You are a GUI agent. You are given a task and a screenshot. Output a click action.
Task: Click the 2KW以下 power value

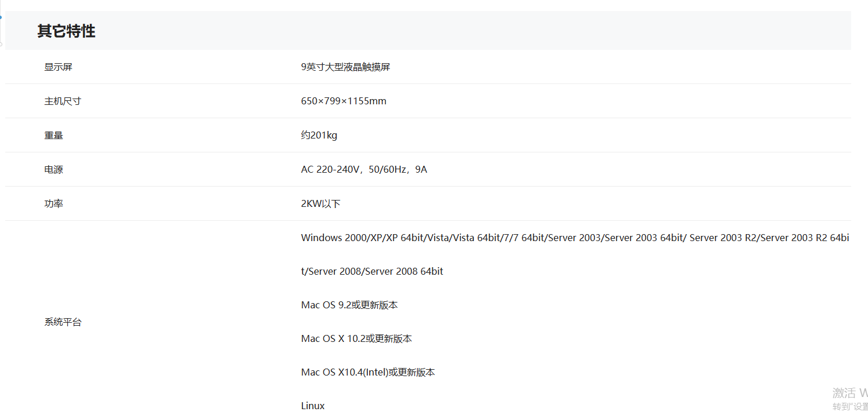pyautogui.click(x=320, y=204)
